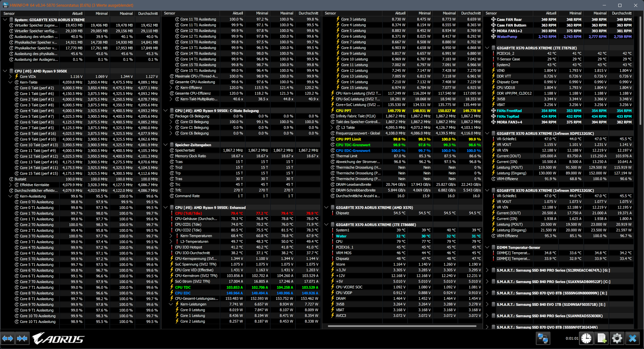Expand S.M.A.R.T. Samsung SSD 870 QVO [X:]

click(487, 293)
